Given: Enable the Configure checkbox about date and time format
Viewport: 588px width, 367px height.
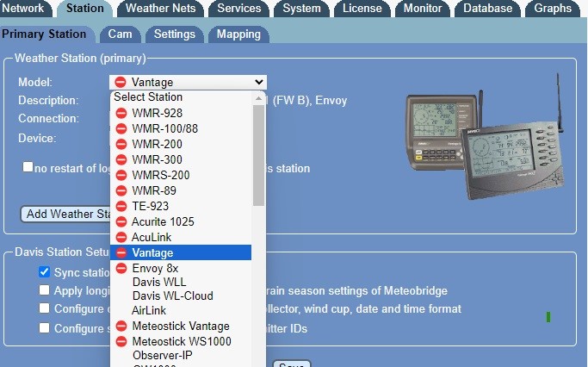Looking at the screenshot, I should coord(44,308).
